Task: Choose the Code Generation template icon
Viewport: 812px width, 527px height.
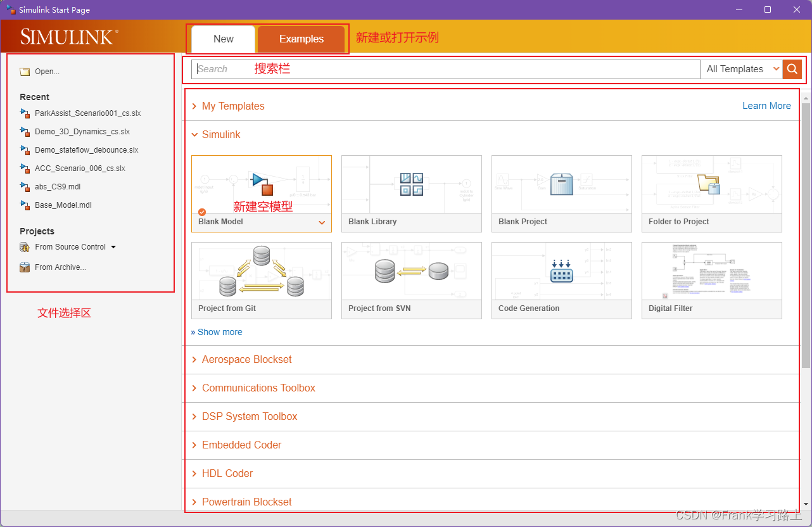Action: [561, 271]
